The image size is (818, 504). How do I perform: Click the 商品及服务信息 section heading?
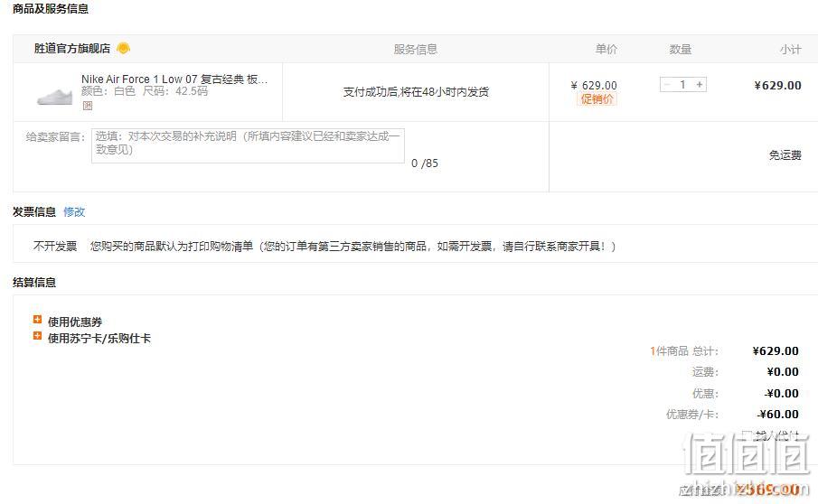[x=51, y=9]
